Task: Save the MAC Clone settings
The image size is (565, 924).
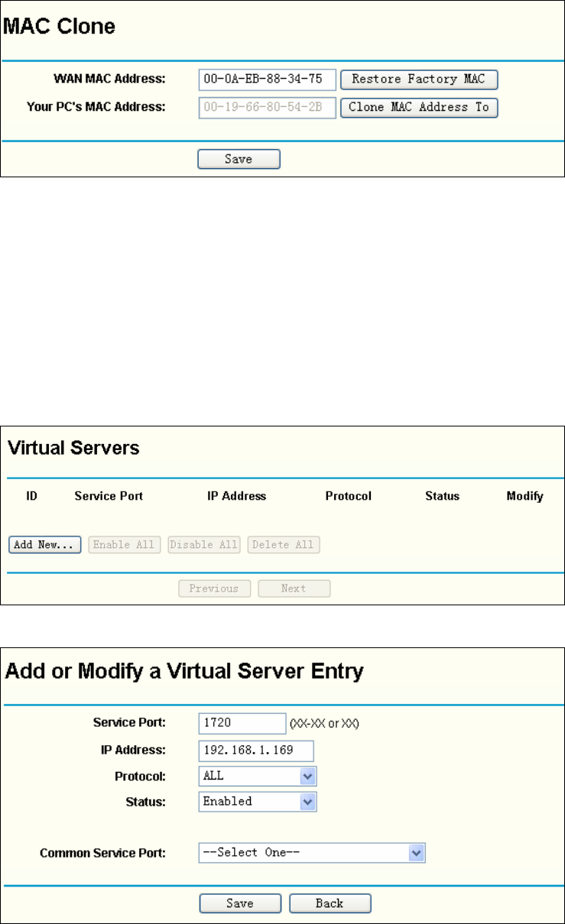Action: point(239,159)
